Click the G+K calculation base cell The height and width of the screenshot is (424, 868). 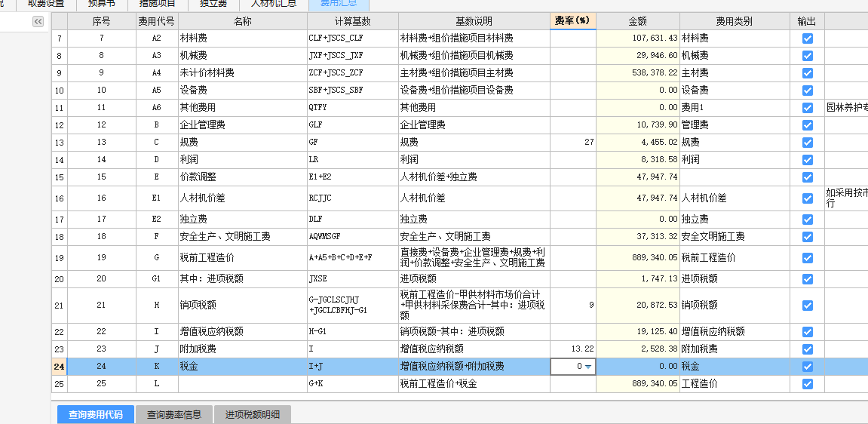353,383
